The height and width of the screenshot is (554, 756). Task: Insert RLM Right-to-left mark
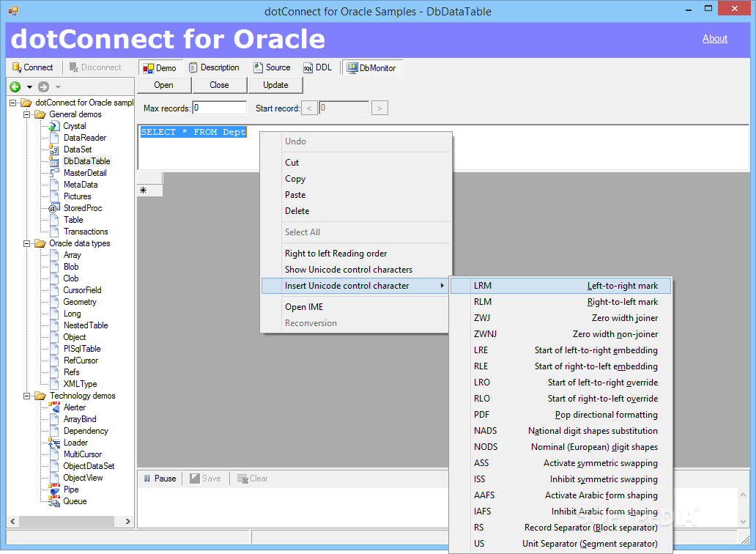[x=560, y=302]
